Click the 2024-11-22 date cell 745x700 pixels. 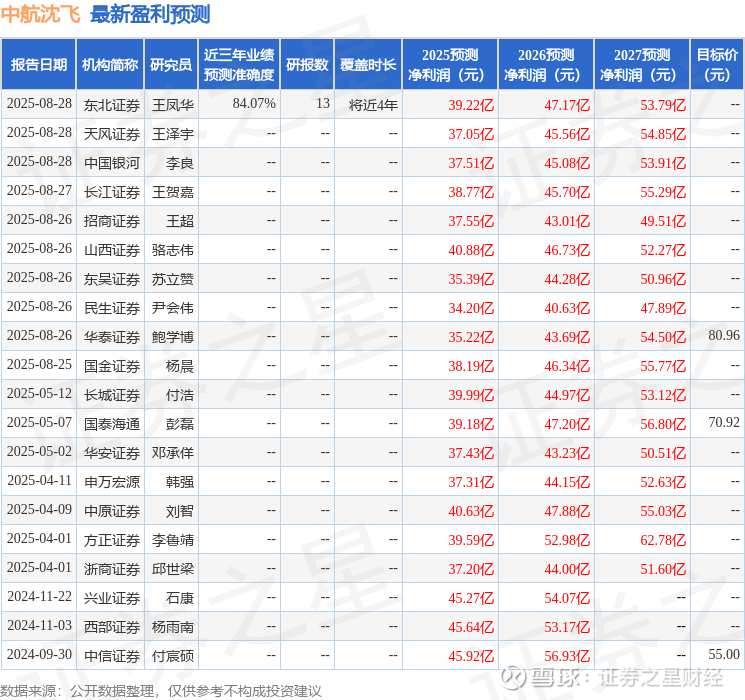pyautogui.click(x=39, y=596)
